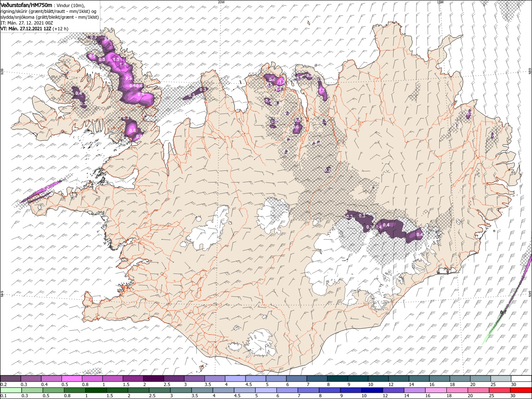Pick the 20 grey-teal swatch in the top legend row
This screenshot has height=399, width=532.
[x=480, y=379]
